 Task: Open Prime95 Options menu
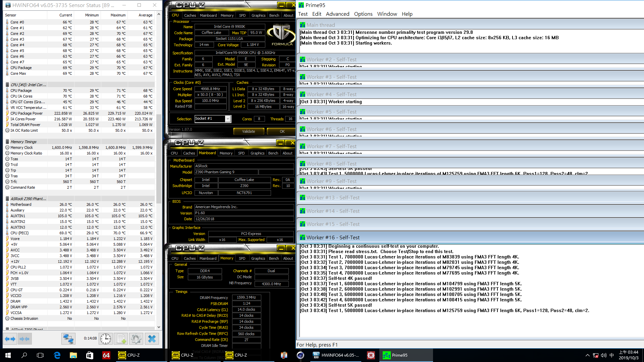tap(363, 14)
